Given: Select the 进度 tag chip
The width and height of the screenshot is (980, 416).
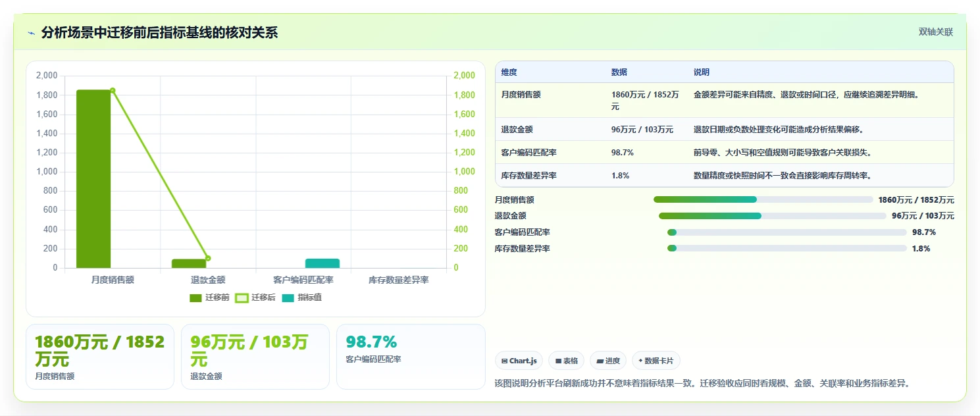Looking at the screenshot, I should (x=608, y=361).
